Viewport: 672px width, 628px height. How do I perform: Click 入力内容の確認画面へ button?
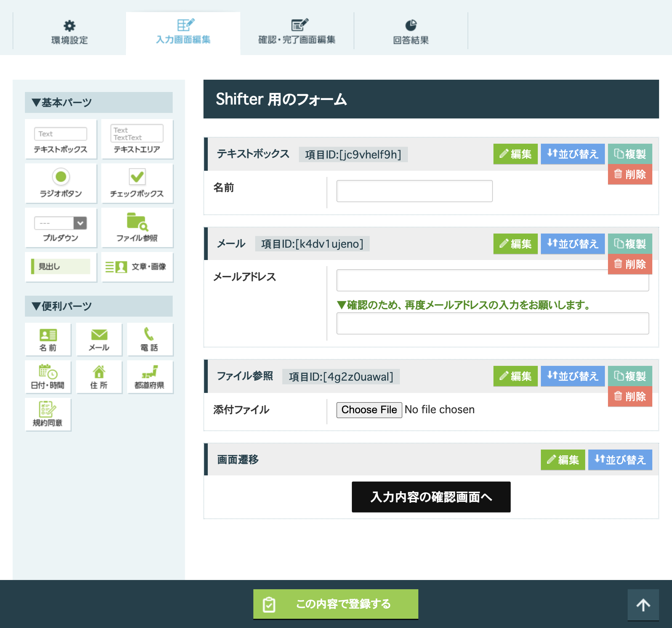point(431,497)
